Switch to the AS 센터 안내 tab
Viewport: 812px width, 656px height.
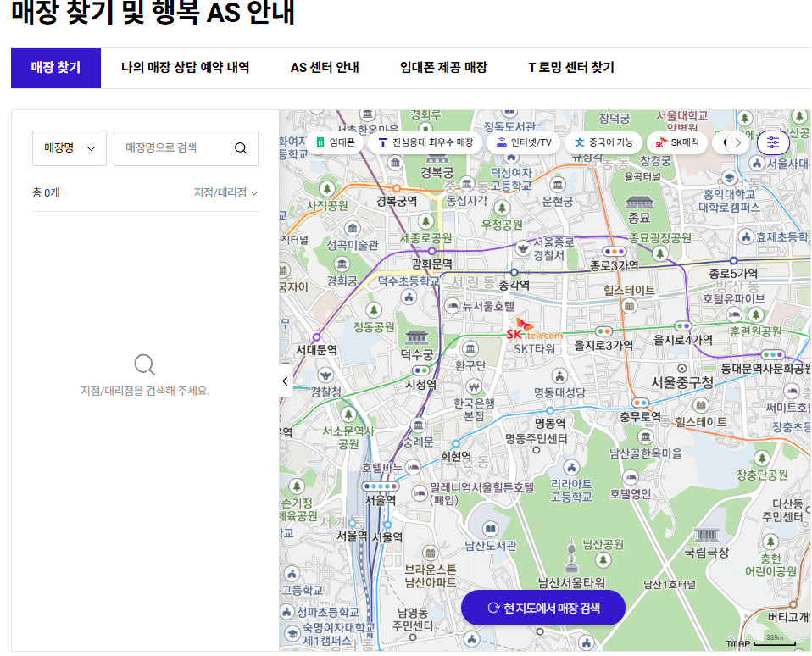[x=324, y=68]
